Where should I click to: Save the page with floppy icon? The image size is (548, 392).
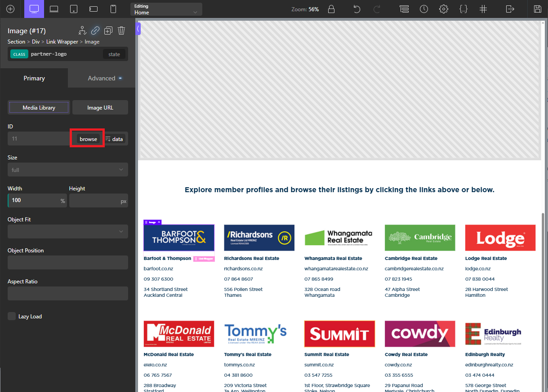537,9
